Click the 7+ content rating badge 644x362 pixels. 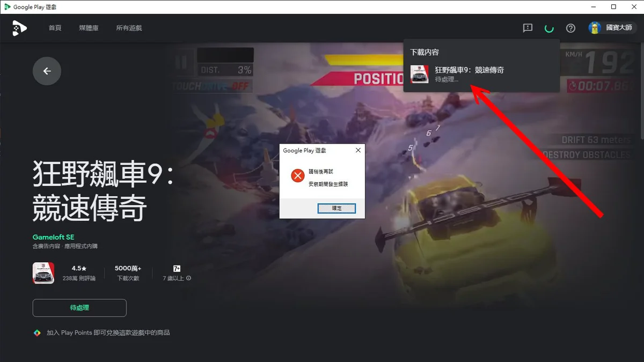[x=177, y=268]
